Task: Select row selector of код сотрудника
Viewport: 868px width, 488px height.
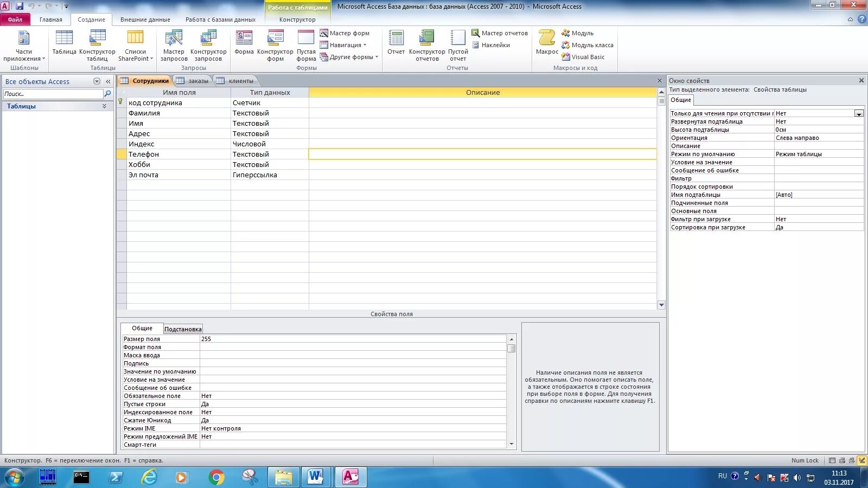Action: 122,102
